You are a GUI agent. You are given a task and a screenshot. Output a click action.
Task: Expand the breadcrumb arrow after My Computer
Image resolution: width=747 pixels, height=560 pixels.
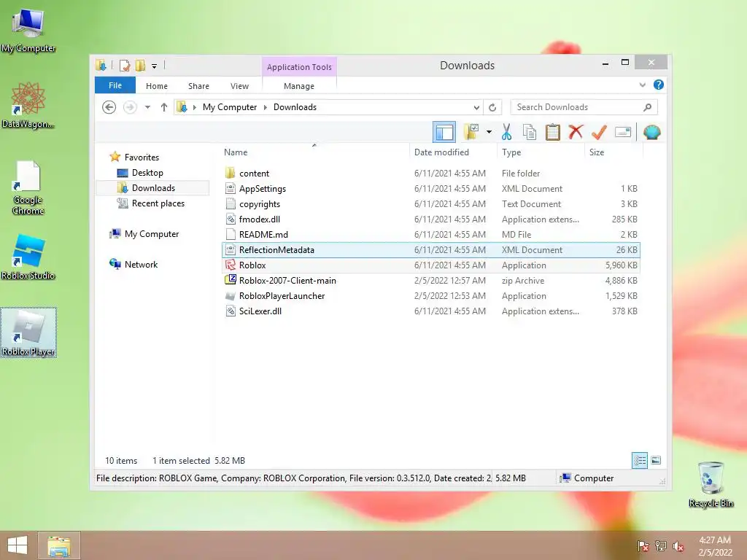(x=266, y=108)
